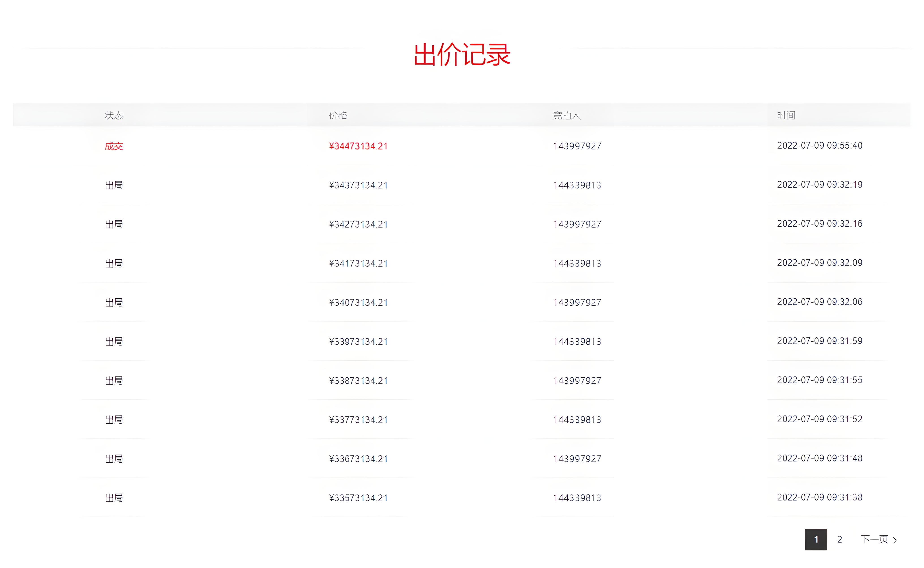Click 出局 status in ¥33673134.21 row
Screen dimensions: 924x568
pyautogui.click(x=114, y=459)
